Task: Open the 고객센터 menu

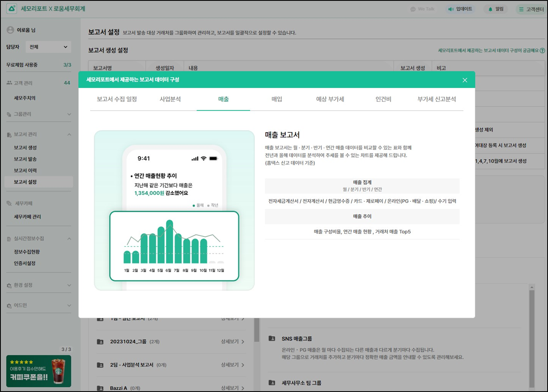Action: (531, 9)
